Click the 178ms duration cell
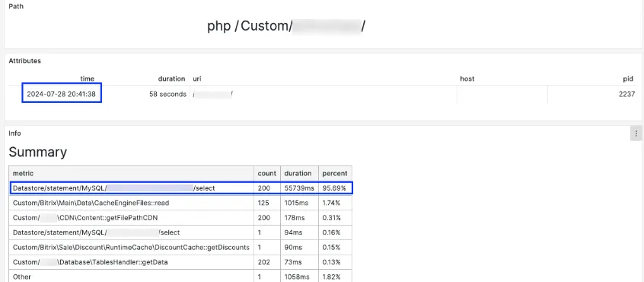Screen dimensions: 644x282 click(299, 217)
